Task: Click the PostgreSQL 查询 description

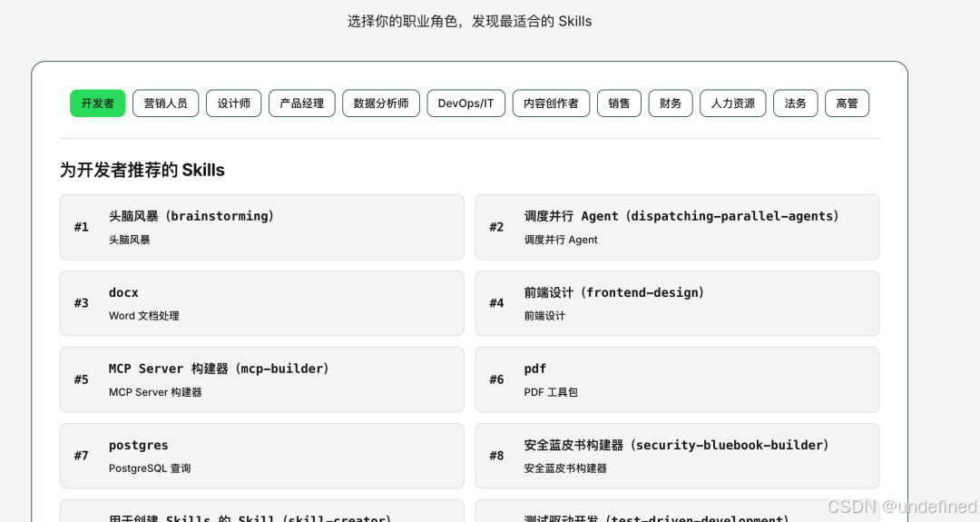Action: 150,468
